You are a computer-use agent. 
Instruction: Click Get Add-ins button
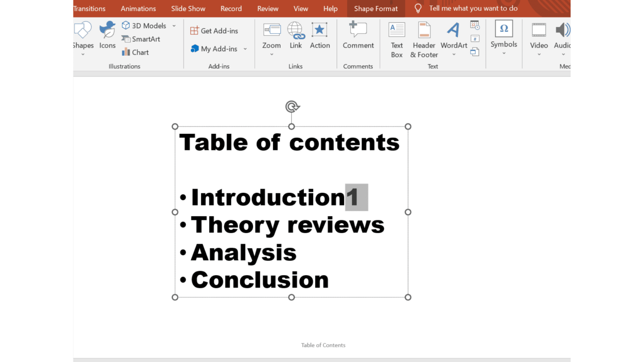click(214, 31)
